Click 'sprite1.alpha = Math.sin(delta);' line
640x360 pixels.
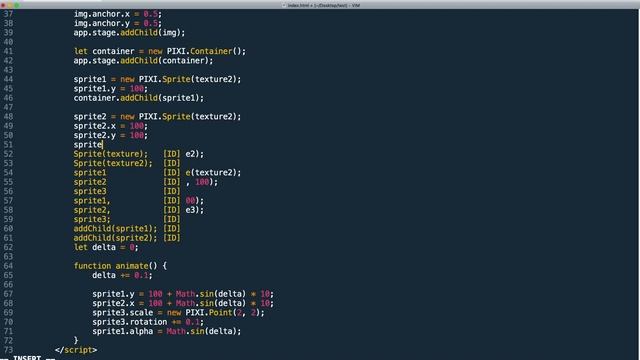[167, 331]
